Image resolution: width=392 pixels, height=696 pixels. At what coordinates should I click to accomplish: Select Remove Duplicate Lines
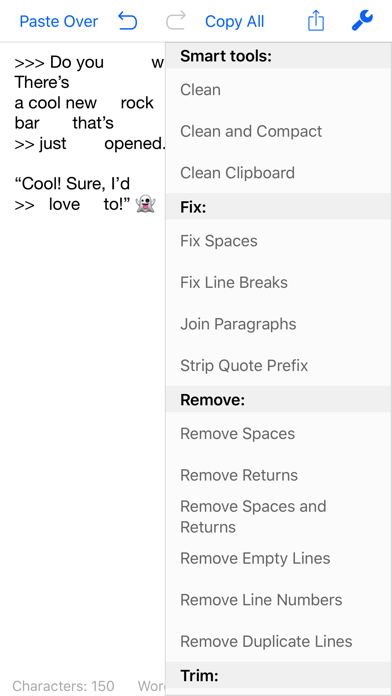coord(279,641)
